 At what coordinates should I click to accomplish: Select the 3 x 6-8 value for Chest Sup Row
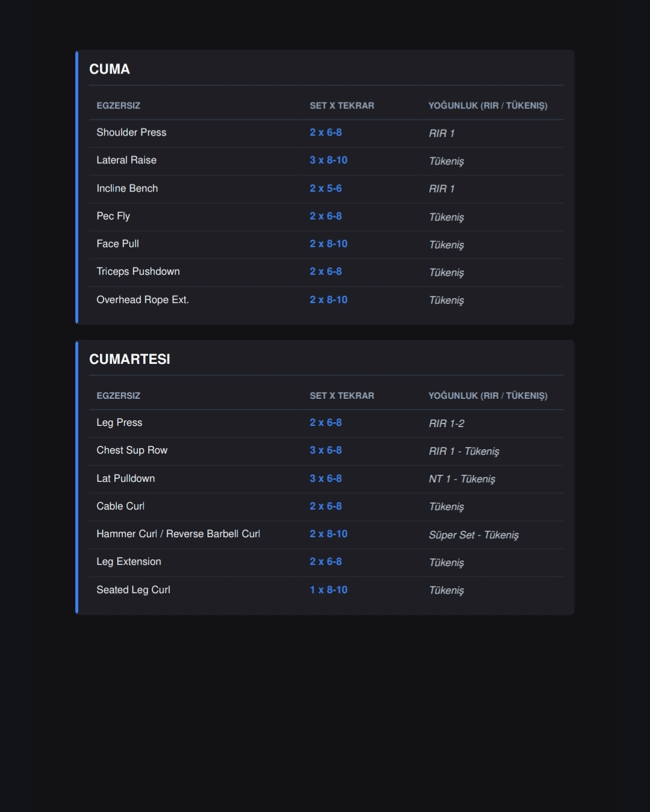pyautogui.click(x=326, y=450)
